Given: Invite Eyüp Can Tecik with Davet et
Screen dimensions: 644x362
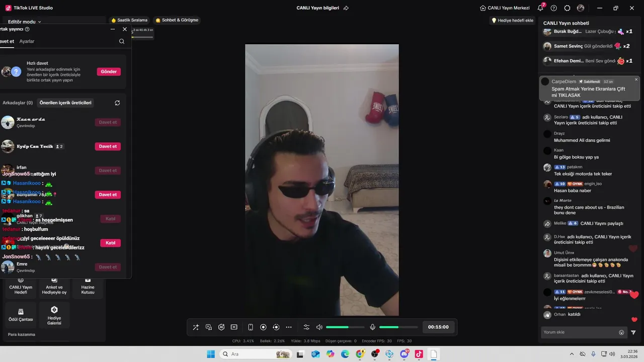Looking at the screenshot, I should (x=108, y=146).
